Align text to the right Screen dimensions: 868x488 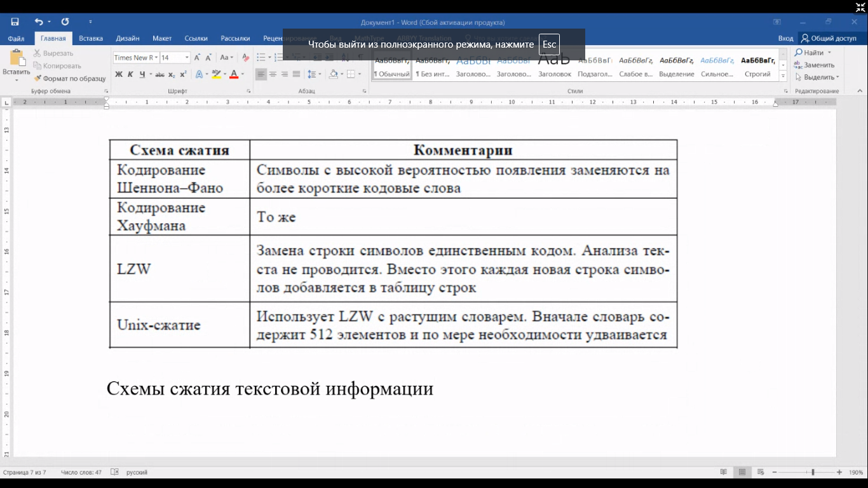coord(284,74)
